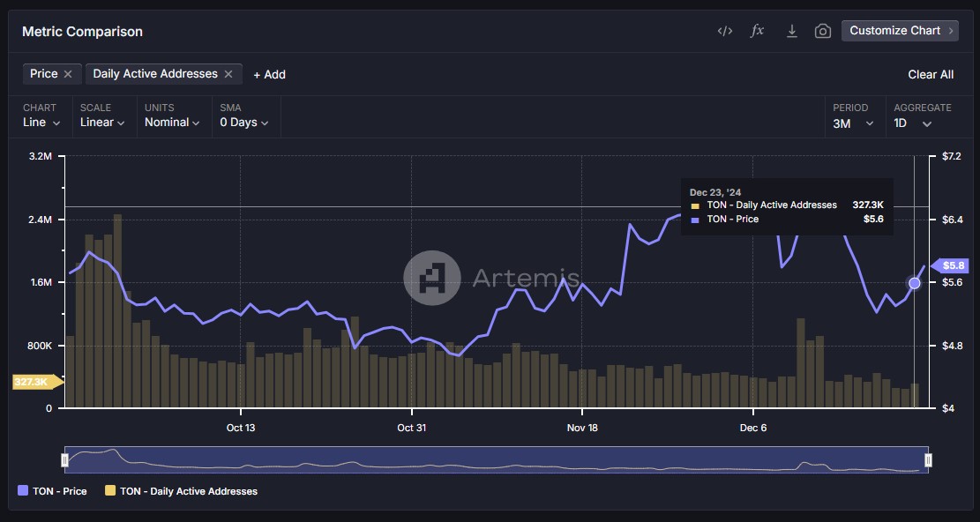Click the Nov 18 axis label

point(582,428)
